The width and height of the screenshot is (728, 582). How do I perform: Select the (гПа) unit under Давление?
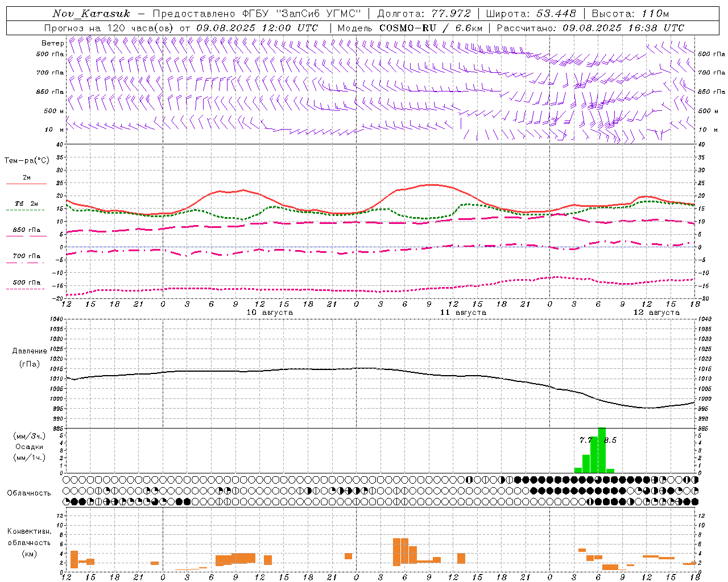(30, 364)
